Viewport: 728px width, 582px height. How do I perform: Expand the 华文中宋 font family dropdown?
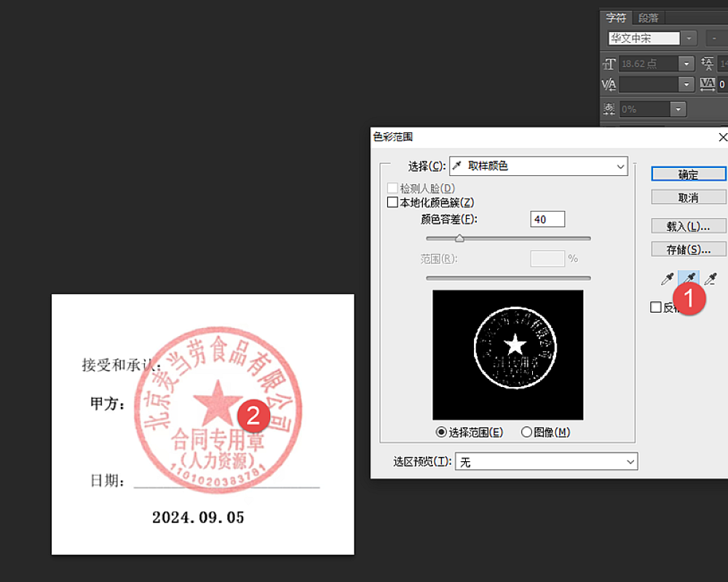pyautogui.click(x=689, y=39)
